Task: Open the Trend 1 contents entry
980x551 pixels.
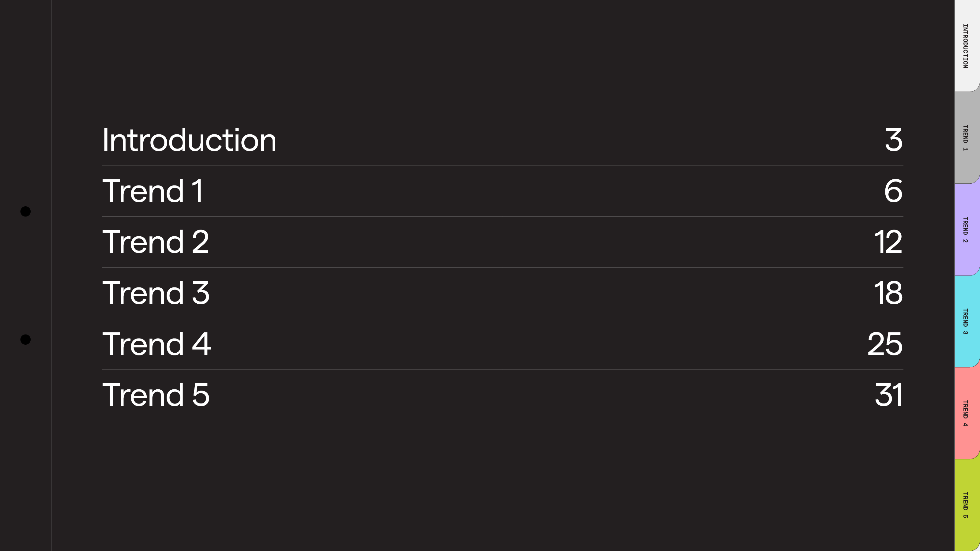Action: (153, 191)
